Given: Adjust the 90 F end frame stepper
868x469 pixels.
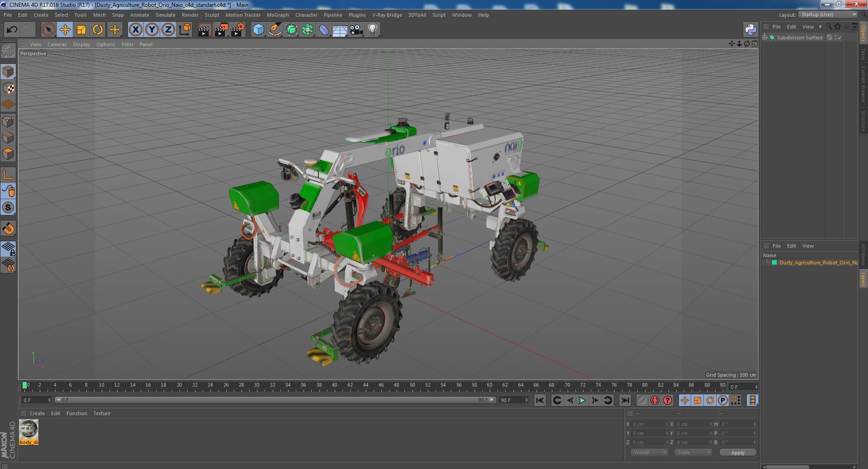Looking at the screenshot, I should (x=526, y=400).
